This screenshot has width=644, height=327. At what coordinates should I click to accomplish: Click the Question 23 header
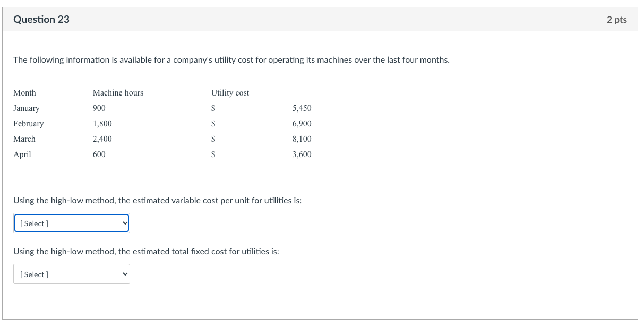click(x=41, y=19)
